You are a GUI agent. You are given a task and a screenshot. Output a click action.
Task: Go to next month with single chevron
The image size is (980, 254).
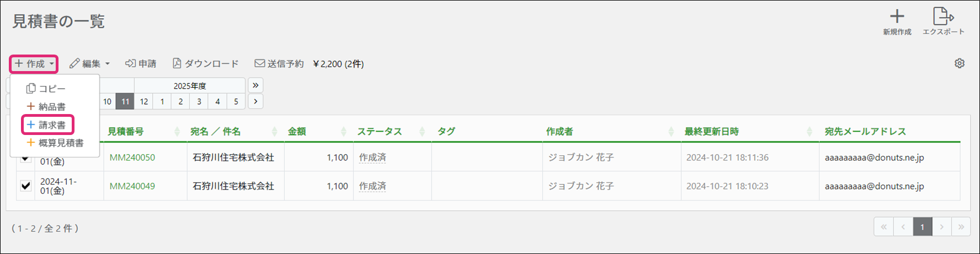pyautogui.click(x=255, y=101)
